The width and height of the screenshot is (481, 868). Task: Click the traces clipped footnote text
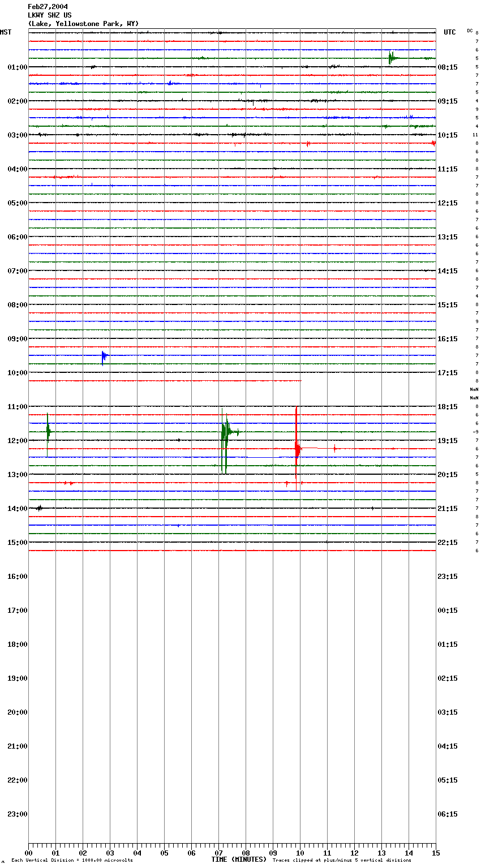(x=342, y=861)
